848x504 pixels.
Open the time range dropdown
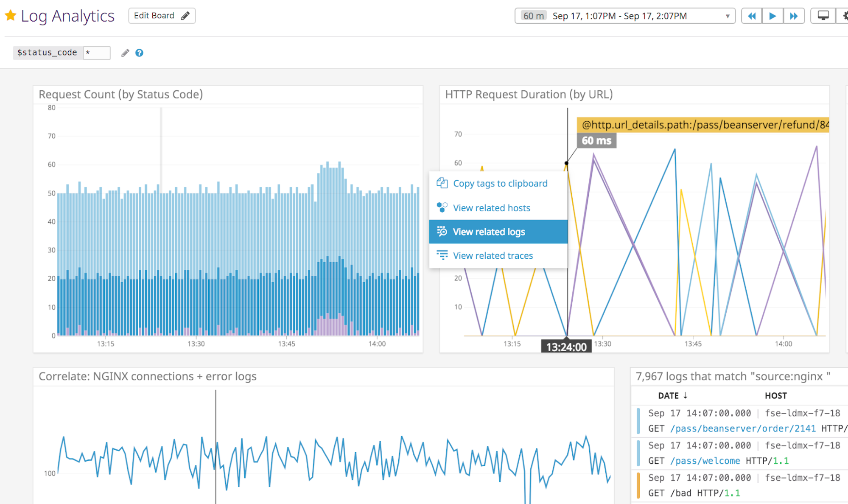[x=728, y=16]
